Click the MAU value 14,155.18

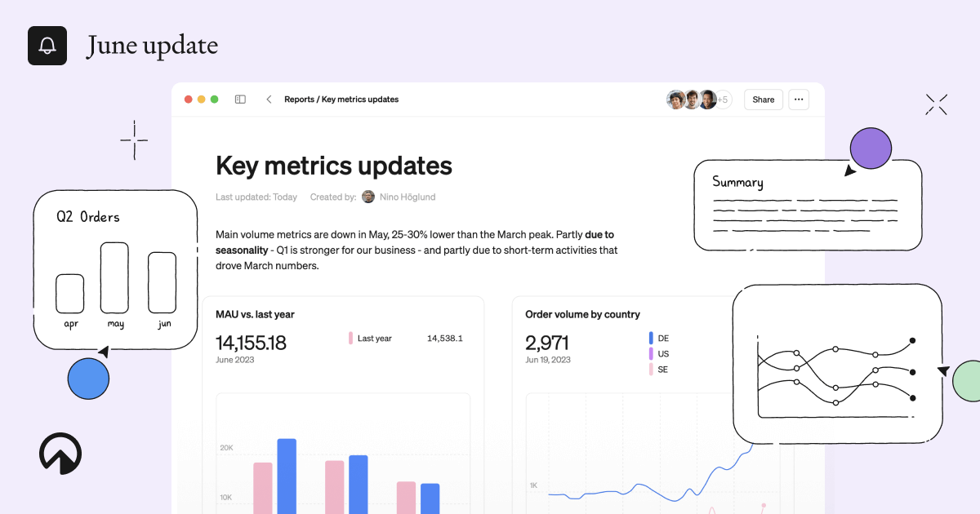click(251, 343)
